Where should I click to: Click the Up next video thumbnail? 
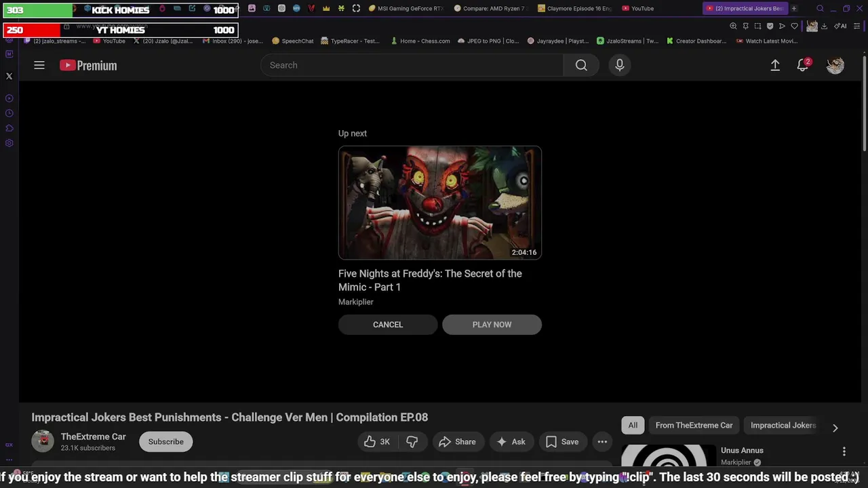(440, 203)
